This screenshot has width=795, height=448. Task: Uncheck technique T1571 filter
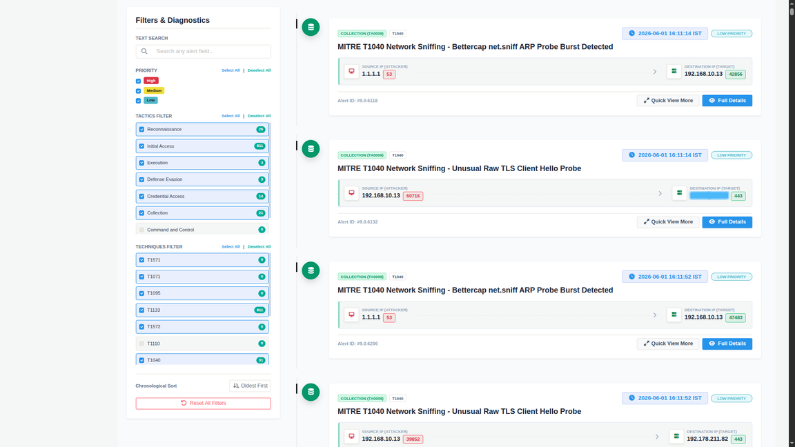pos(141,260)
